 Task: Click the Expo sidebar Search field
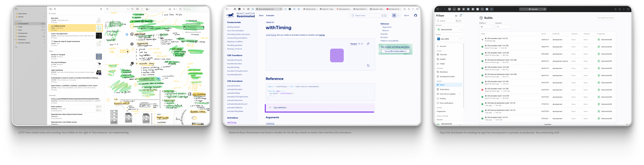(449, 21)
